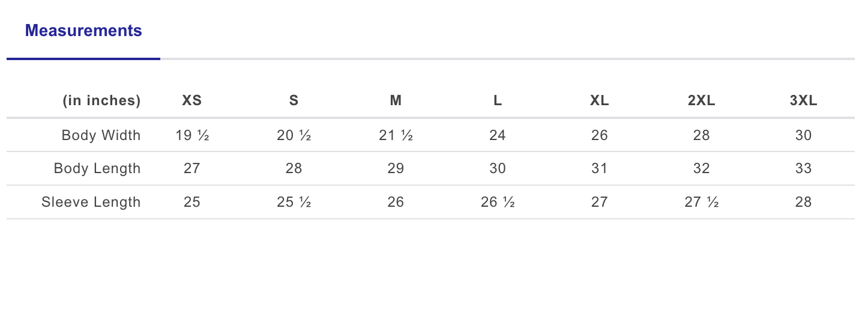The image size is (868, 333).
Task: Select the Sleeve Length value for 2XL
Action: [701, 202]
